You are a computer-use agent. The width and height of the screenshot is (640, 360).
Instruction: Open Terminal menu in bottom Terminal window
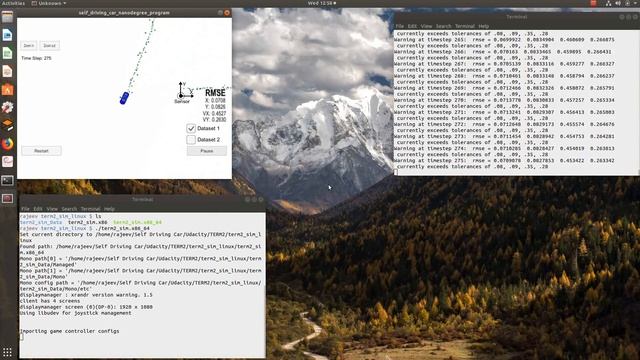[x=90, y=209]
